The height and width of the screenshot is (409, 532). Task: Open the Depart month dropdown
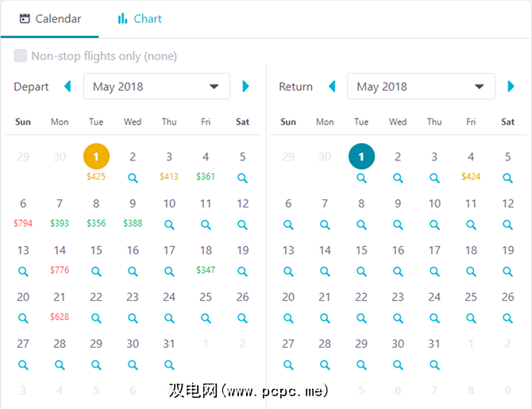pos(156,87)
